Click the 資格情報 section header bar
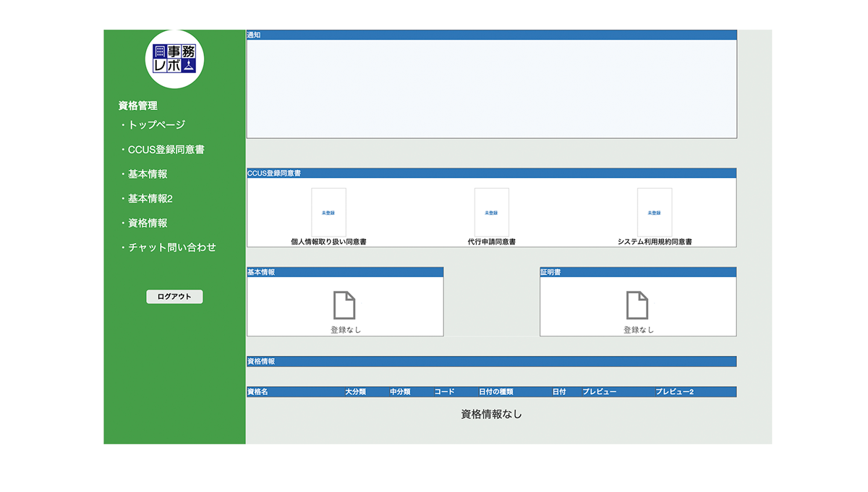This screenshot has width=868, height=492. 492,361
